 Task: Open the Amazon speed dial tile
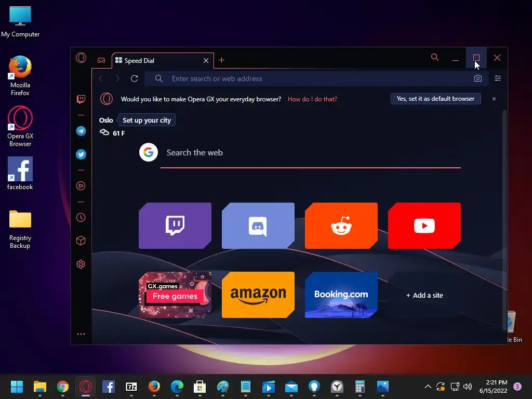point(258,295)
